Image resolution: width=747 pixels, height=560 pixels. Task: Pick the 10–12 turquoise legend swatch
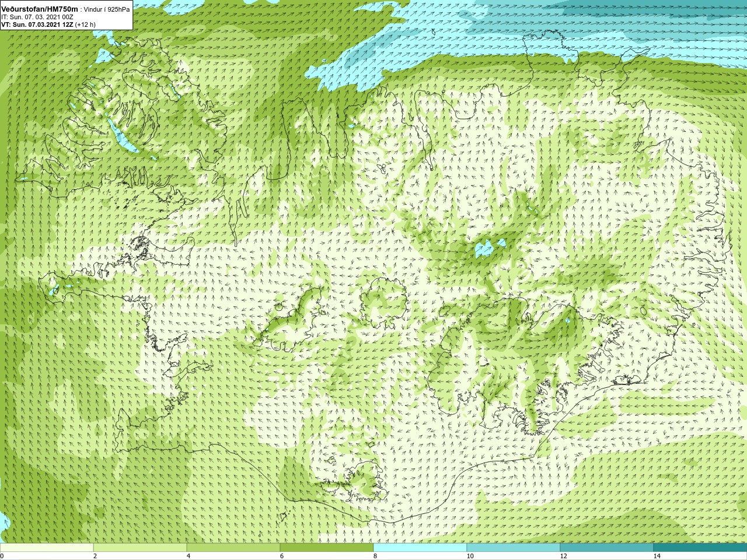click(514, 548)
